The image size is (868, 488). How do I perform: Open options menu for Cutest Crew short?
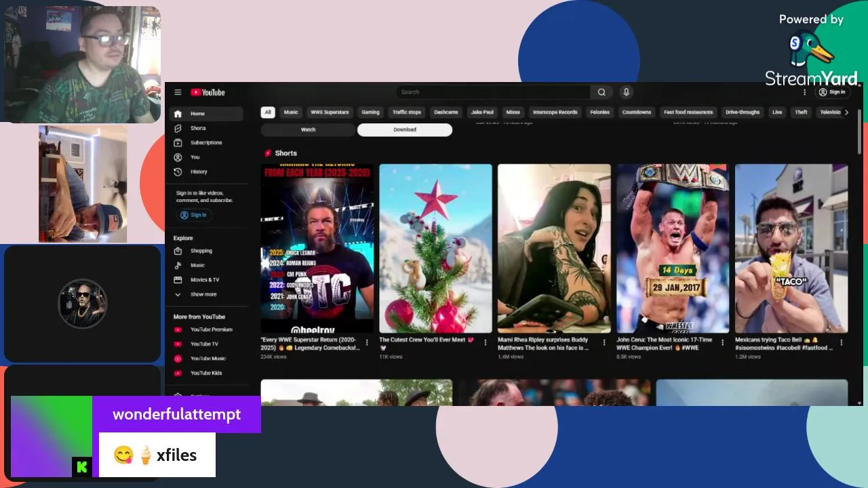click(486, 343)
